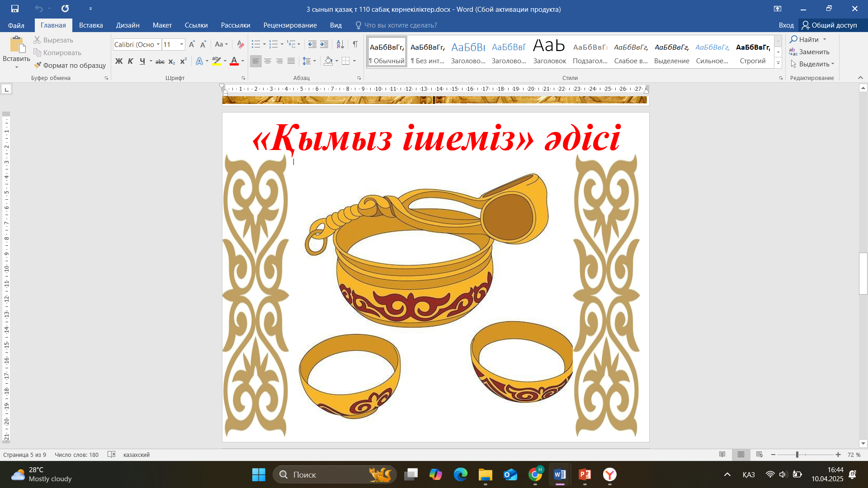This screenshot has width=868, height=488.
Task: Open the Вставка ribbon tab
Action: [x=91, y=25]
